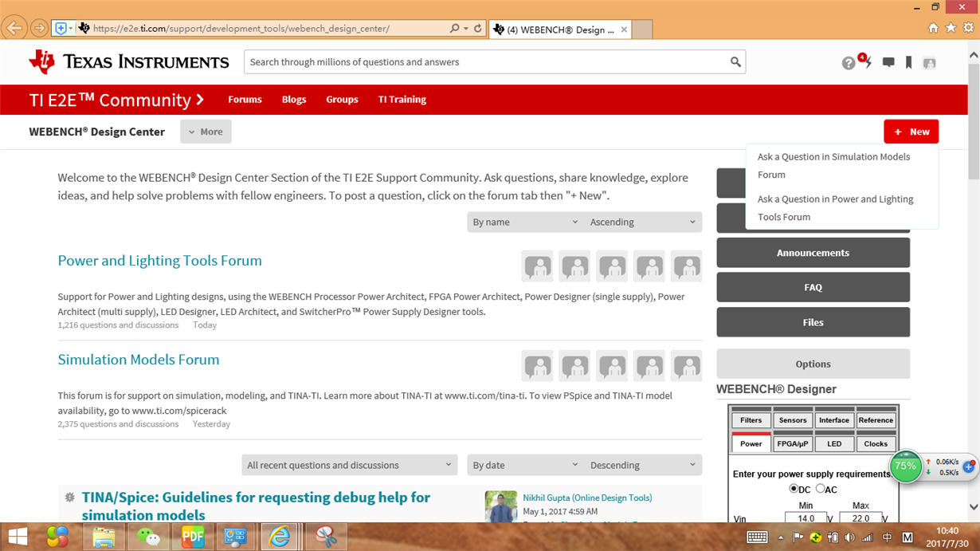The image size is (980, 551).
Task: Go back with the browser back arrow
Action: coord(14,28)
